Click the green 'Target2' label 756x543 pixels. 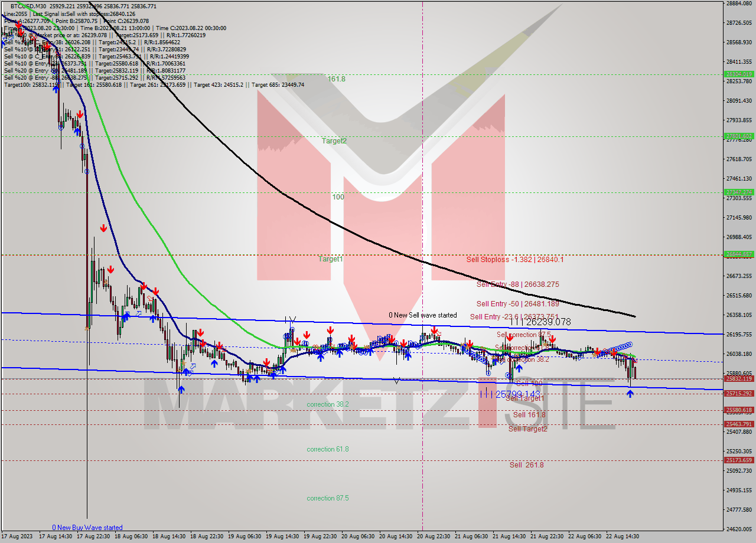pyautogui.click(x=334, y=141)
